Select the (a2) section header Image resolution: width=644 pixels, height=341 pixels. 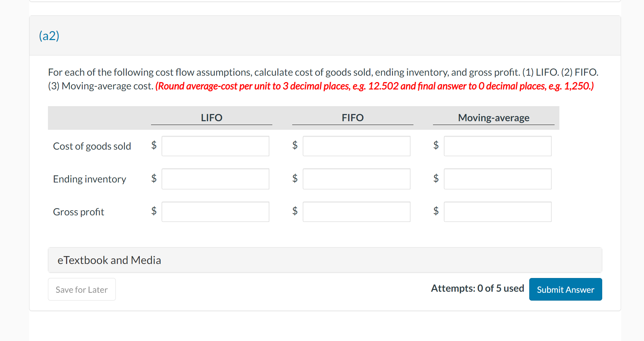pos(49,36)
